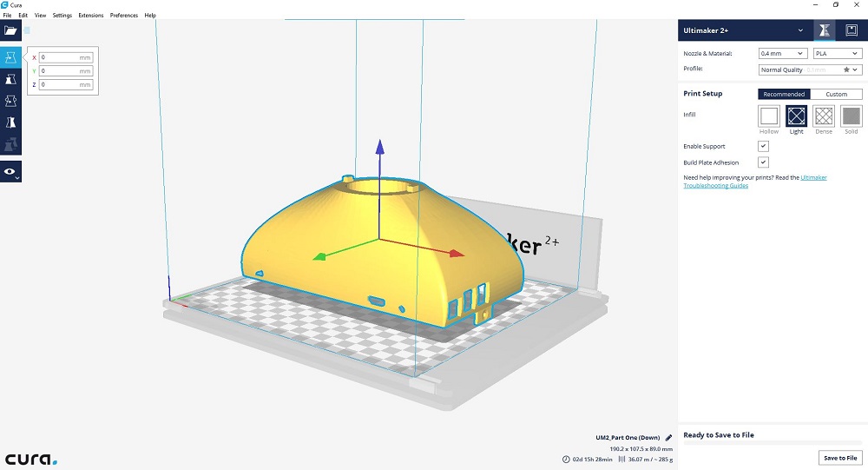
Task: Click the red X-axis arrow handle
Action: tap(457, 254)
